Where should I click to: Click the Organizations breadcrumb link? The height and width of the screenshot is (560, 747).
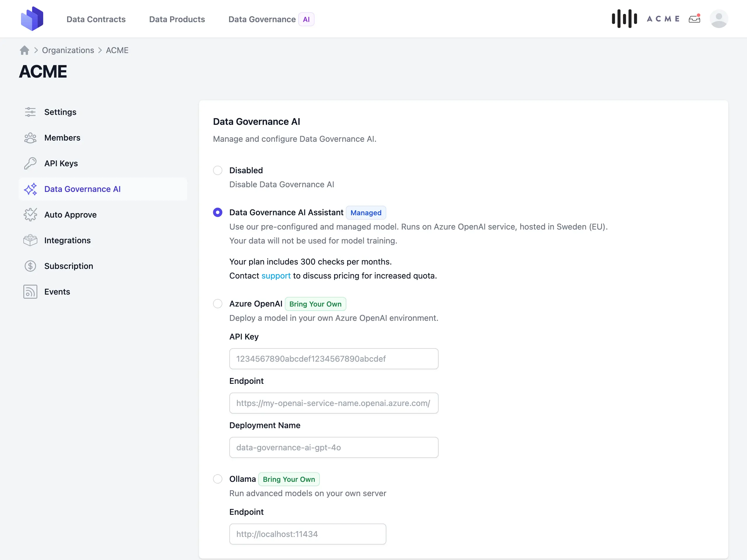pos(68,50)
